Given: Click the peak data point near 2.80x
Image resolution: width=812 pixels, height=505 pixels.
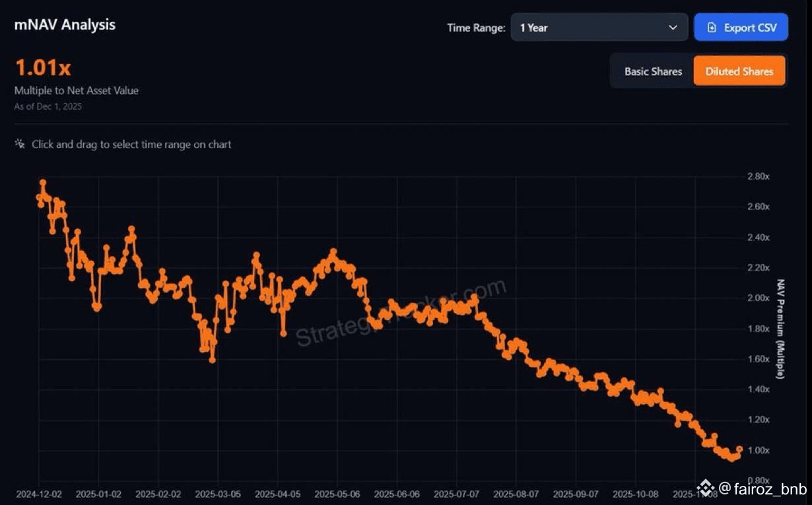Looking at the screenshot, I should [x=42, y=183].
